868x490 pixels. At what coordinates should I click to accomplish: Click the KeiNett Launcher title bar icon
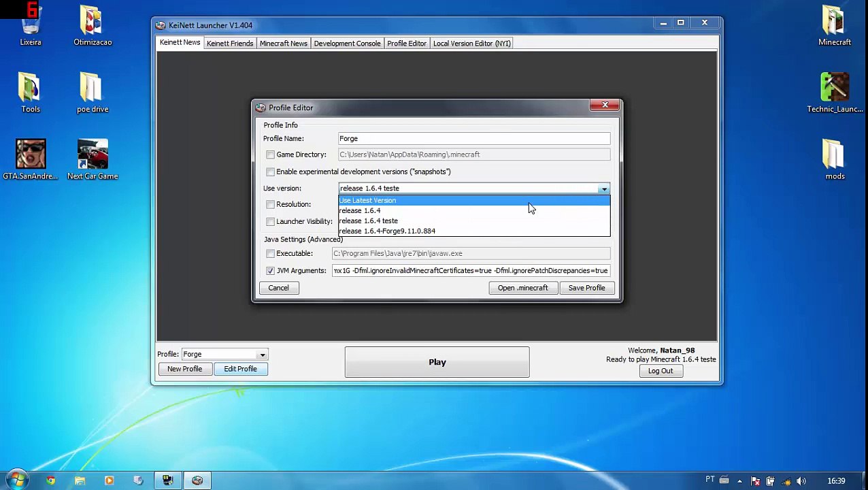(161, 25)
